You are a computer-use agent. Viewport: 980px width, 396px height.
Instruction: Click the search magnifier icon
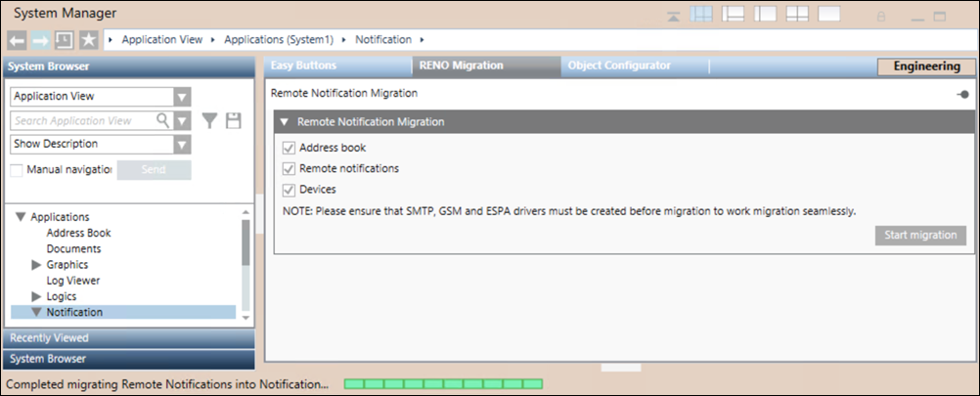[162, 120]
